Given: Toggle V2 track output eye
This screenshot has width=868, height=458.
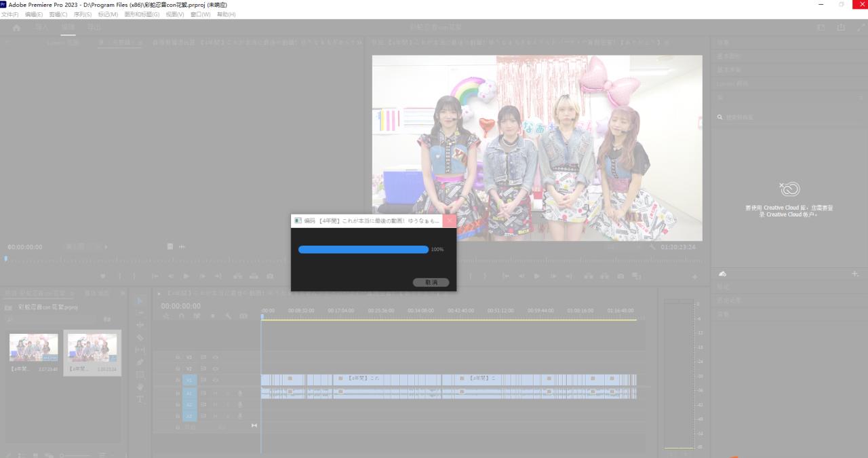Looking at the screenshot, I should (216, 368).
